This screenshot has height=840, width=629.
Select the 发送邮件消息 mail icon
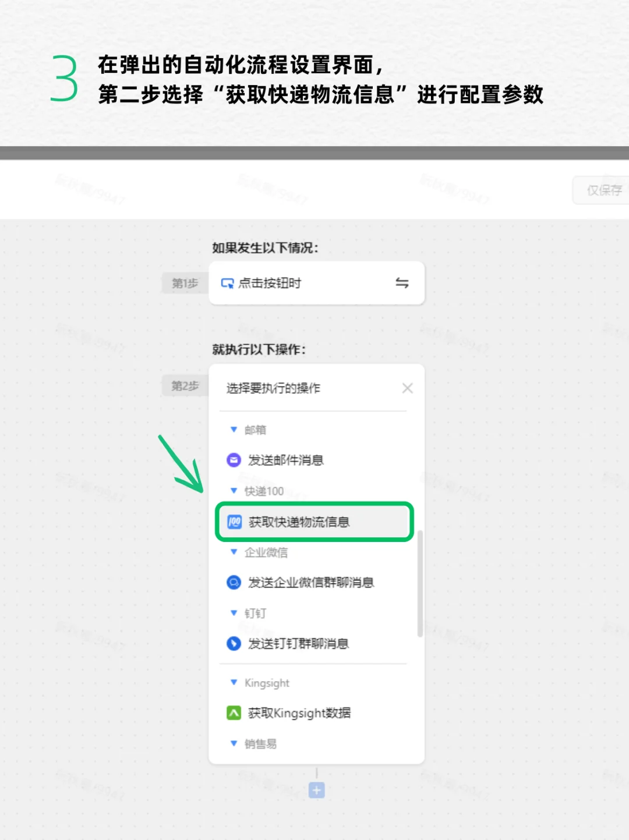click(233, 460)
